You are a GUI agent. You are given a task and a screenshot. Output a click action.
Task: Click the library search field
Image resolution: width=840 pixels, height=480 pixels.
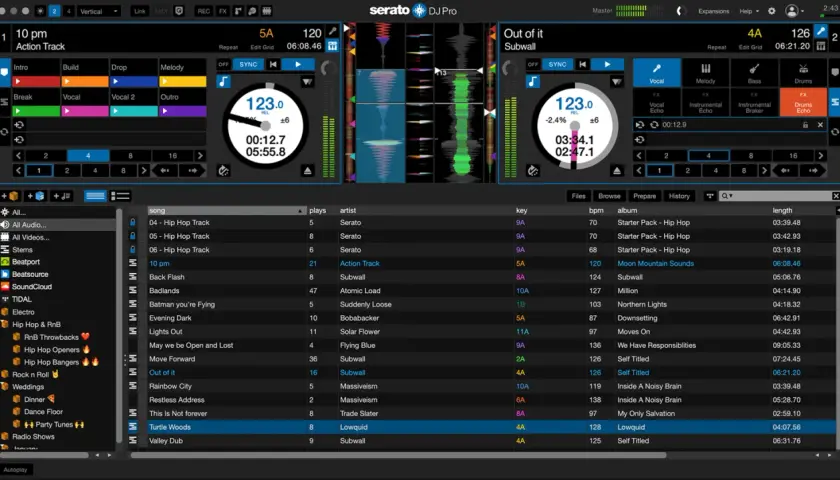(777, 196)
